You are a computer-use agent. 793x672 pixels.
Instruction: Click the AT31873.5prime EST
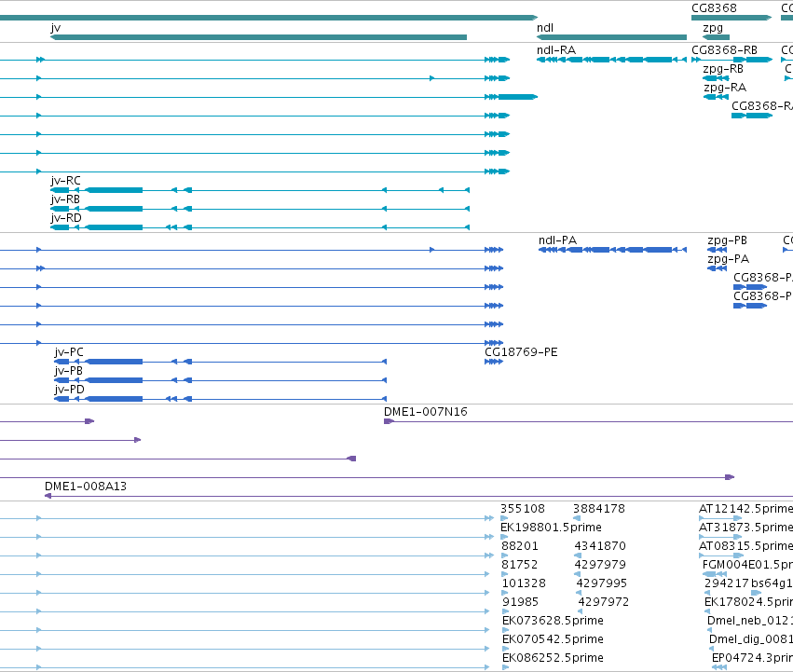click(x=720, y=537)
